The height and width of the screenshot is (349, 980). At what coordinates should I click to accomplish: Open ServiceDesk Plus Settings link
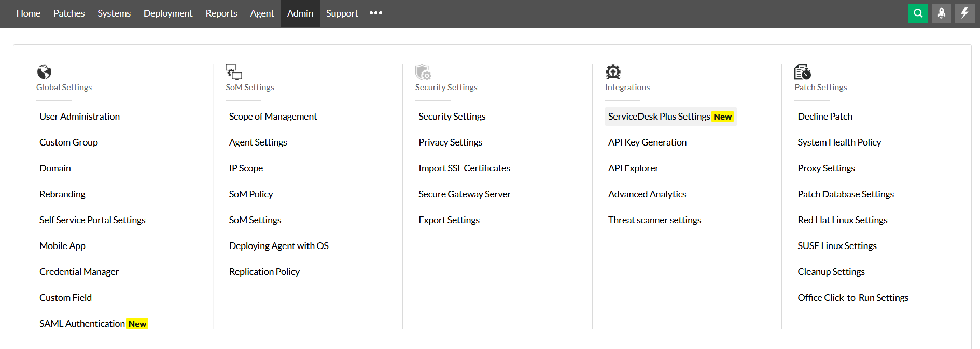[659, 117]
